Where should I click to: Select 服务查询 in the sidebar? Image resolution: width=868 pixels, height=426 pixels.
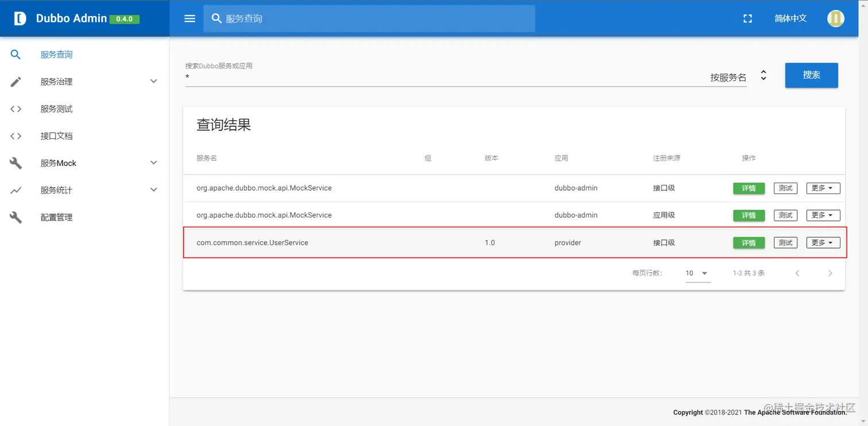(56, 55)
